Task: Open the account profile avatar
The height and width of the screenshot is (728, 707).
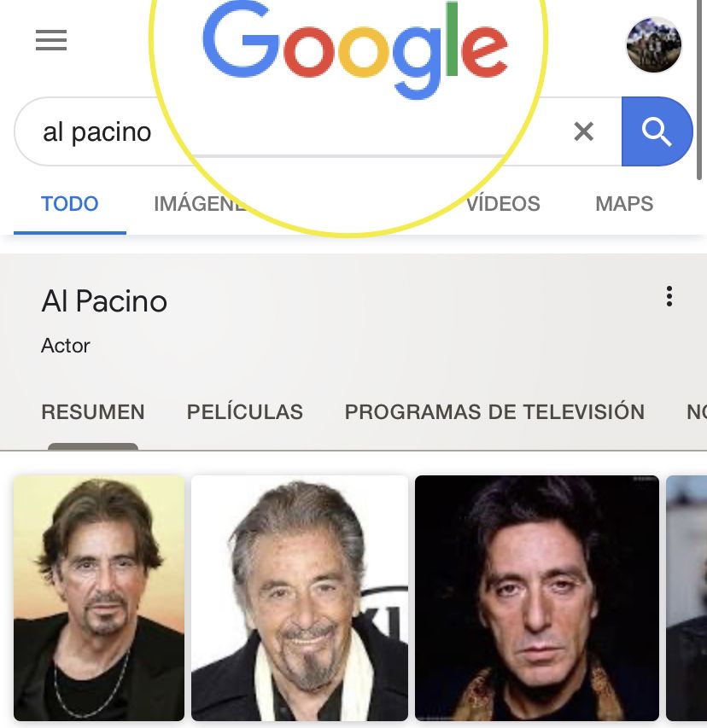Action: click(654, 45)
